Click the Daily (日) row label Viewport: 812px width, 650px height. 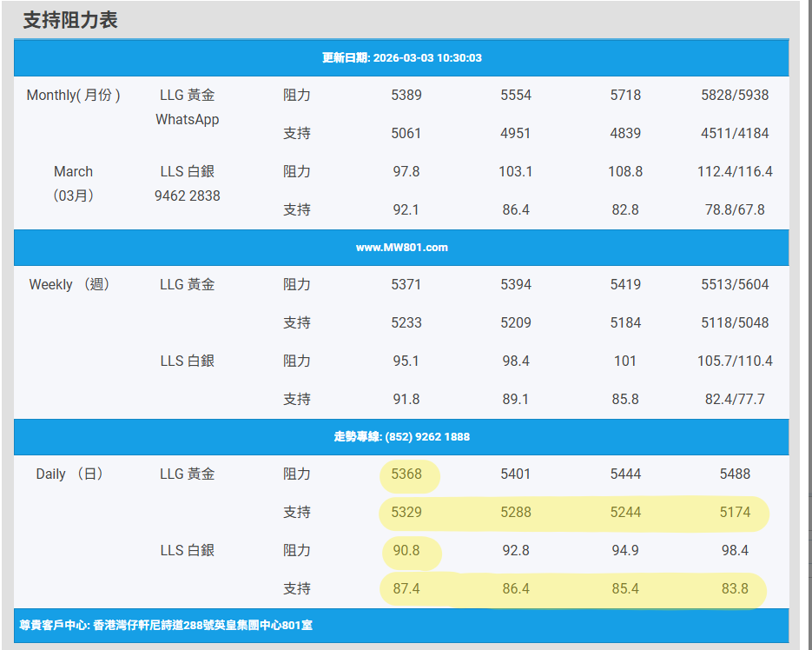69,474
